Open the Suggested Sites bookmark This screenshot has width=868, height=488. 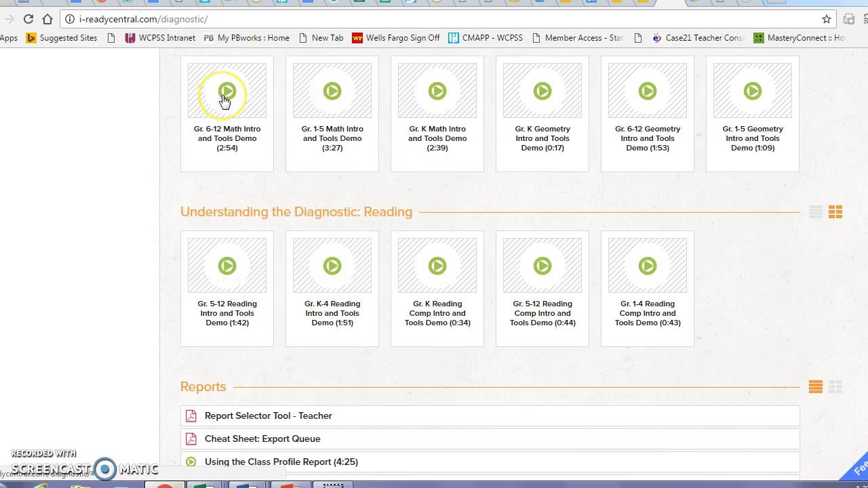point(62,38)
